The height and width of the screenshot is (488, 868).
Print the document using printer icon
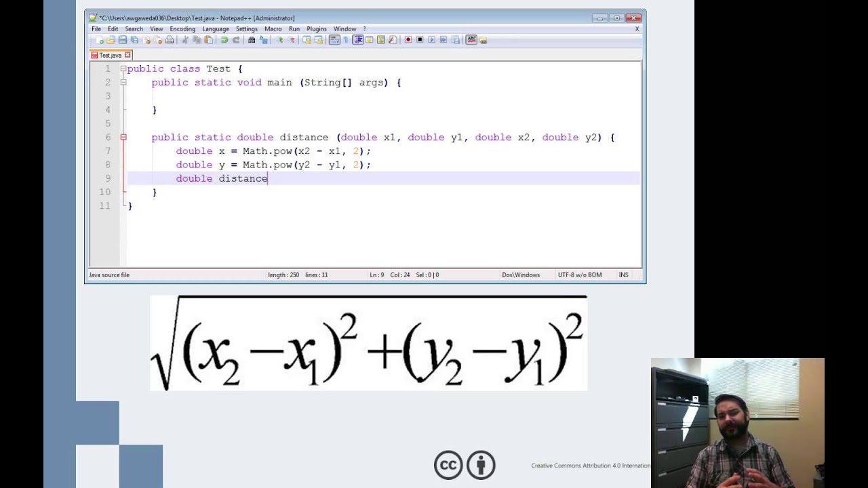170,40
